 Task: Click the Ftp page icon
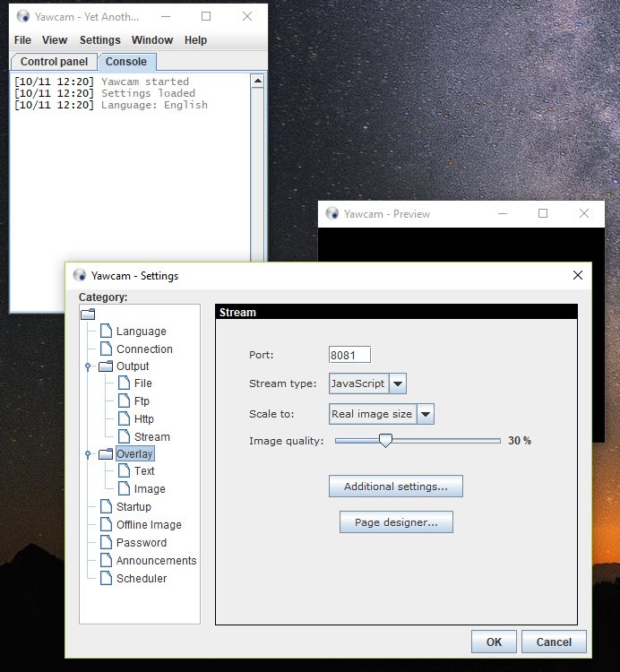click(x=124, y=401)
